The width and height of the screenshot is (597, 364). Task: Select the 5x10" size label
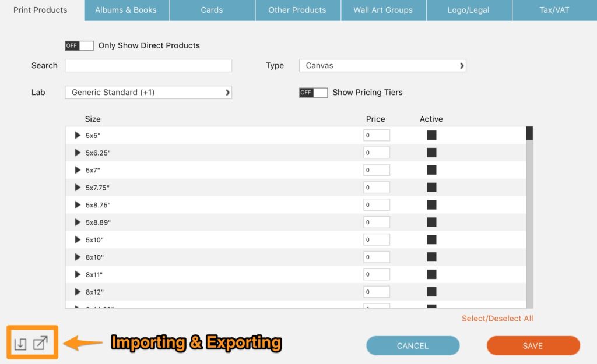(94, 240)
